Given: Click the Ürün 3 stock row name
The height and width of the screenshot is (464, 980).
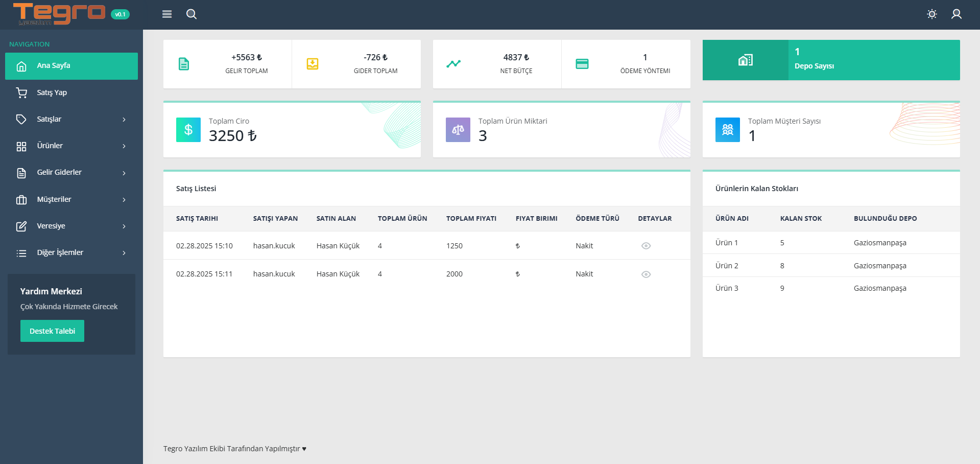Looking at the screenshot, I should 727,288.
